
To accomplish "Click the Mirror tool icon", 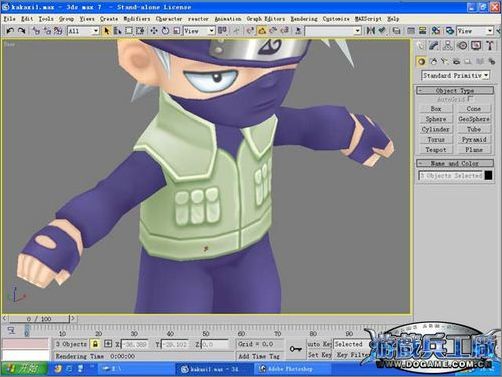I will [370, 31].
